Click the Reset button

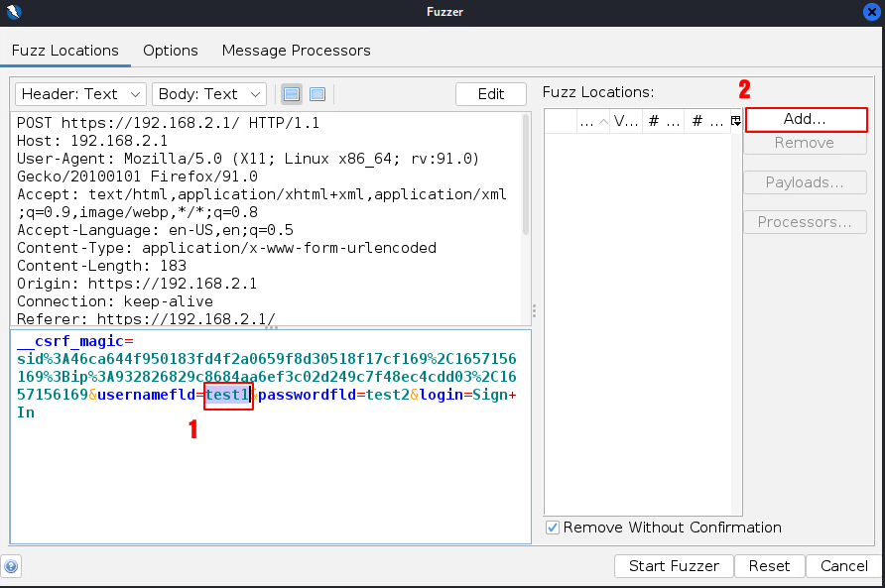[x=769, y=566]
